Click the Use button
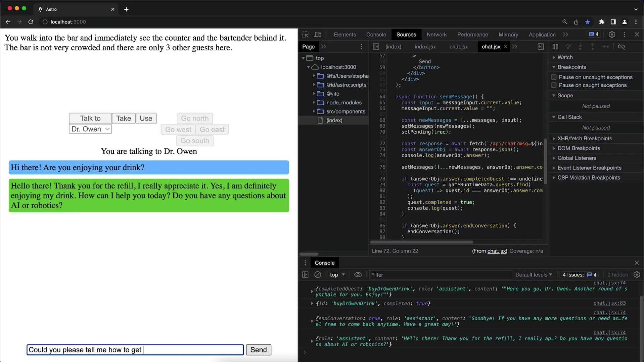Image resolution: width=644 pixels, height=362 pixels. click(146, 119)
